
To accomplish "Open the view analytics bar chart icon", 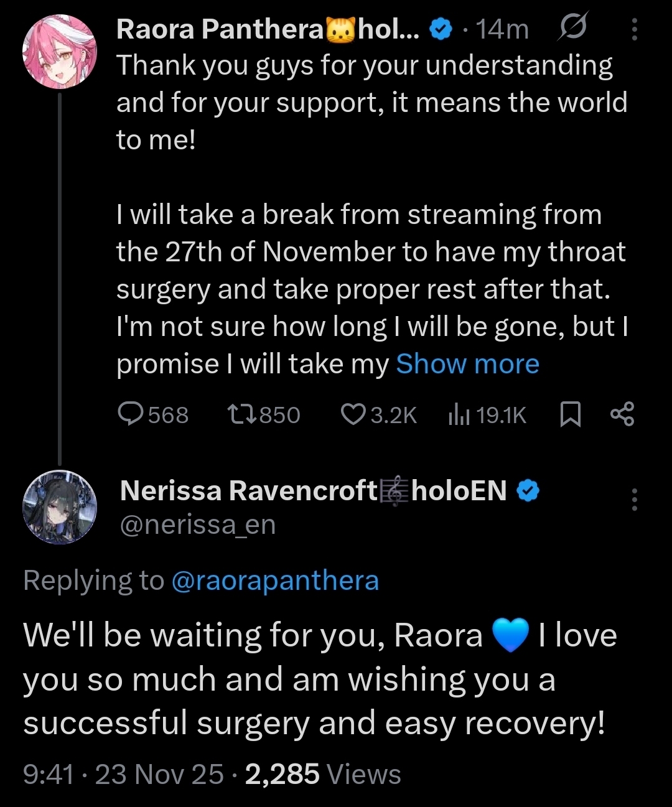I will (459, 414).
